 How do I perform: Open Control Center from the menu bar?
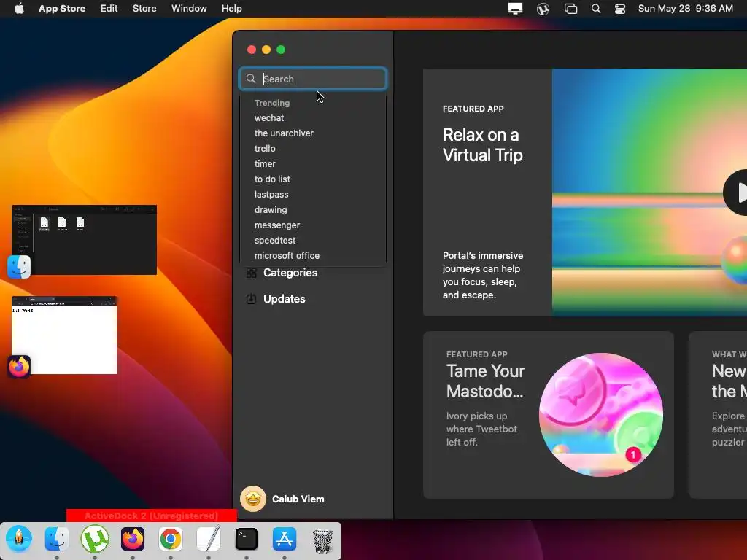620,9
